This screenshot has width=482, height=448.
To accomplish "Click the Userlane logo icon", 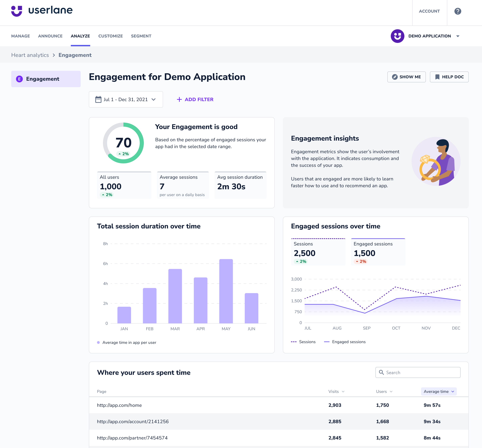I will (17, 11).
